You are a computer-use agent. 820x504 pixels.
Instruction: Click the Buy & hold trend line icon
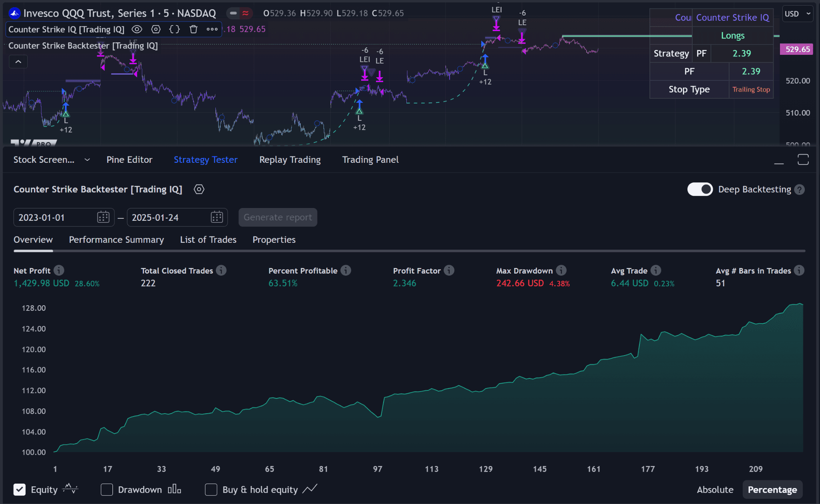point(310,489)
